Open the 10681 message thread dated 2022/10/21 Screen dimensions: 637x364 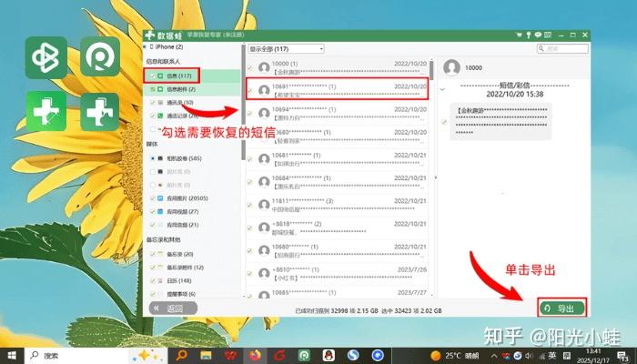338,159
